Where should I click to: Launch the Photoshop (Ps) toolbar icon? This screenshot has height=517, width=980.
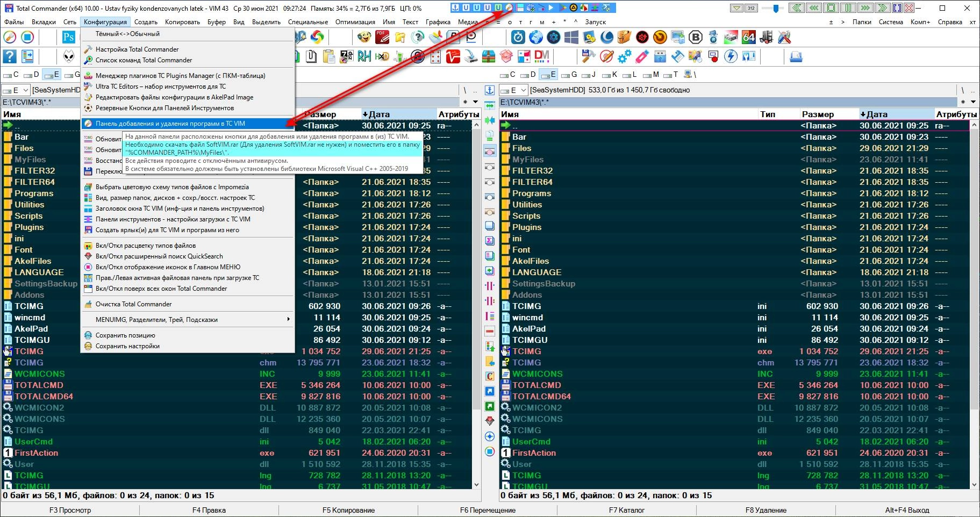coord(69,37)
